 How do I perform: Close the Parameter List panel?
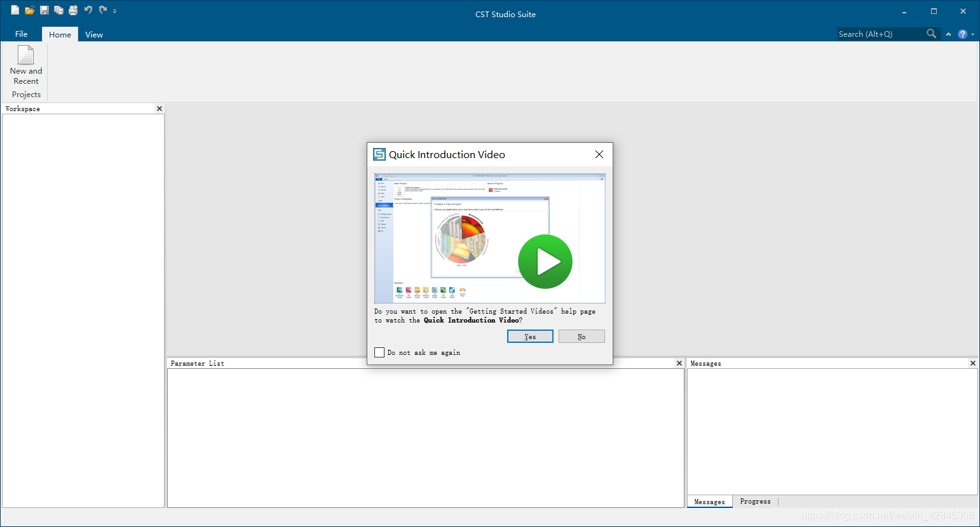click(x=679, y=363)
